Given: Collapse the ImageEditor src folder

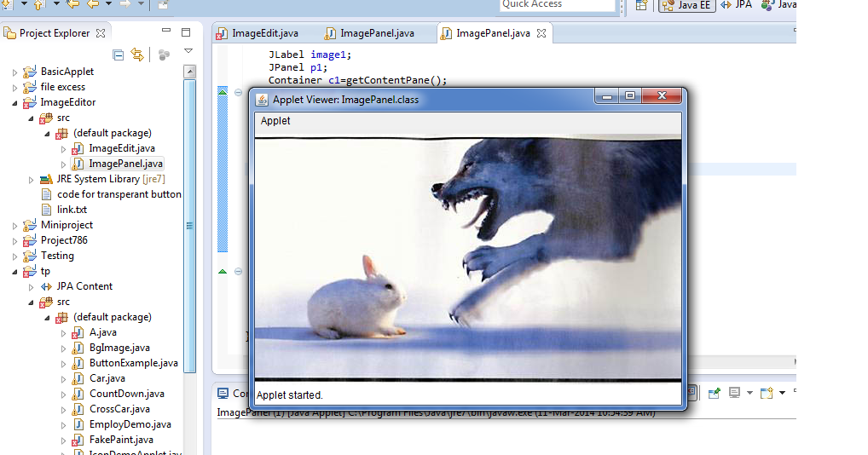Looking at the screenshot, I should coord(31,118).
